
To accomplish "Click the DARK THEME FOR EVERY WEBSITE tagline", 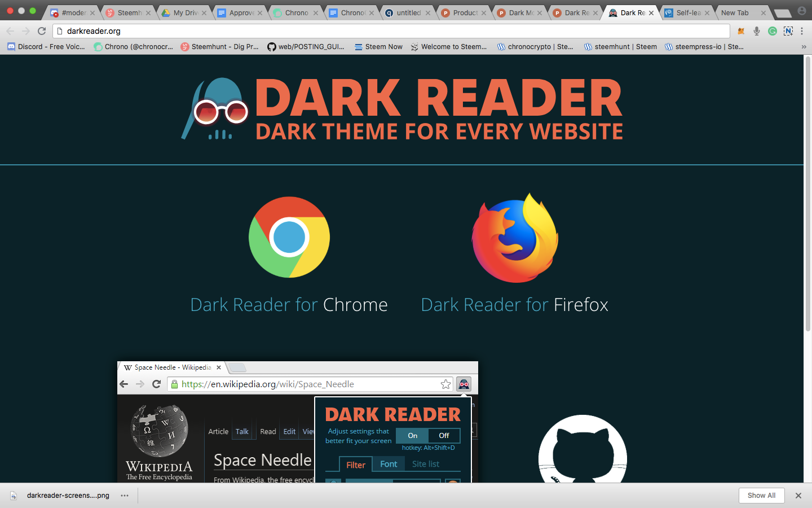I will [439, 132].
